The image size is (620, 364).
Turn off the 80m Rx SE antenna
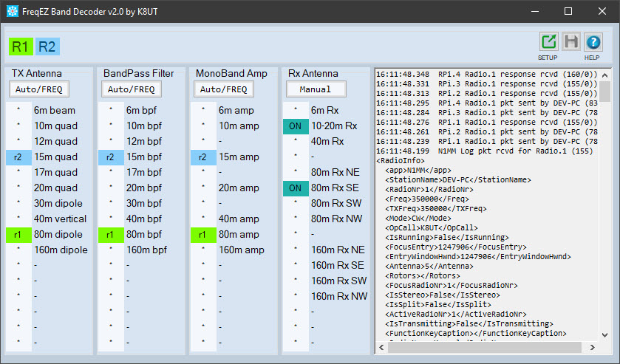[x=295, y=188]
